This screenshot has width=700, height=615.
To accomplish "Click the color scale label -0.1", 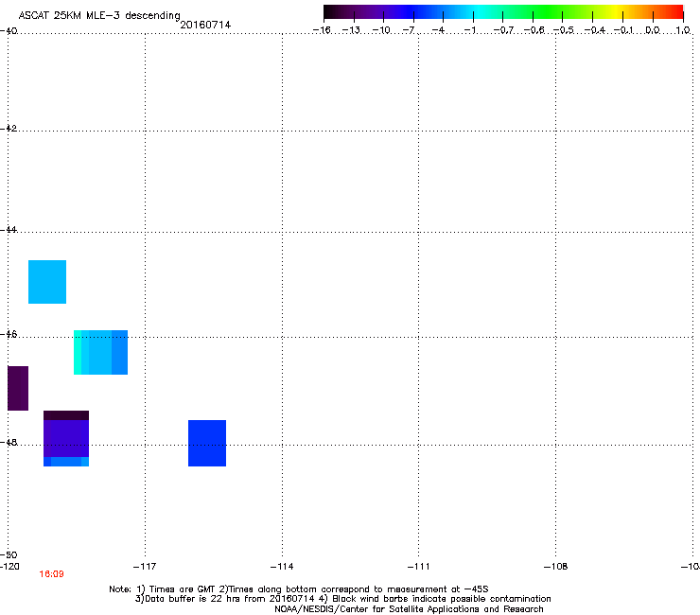I will (x=623, y=30).
